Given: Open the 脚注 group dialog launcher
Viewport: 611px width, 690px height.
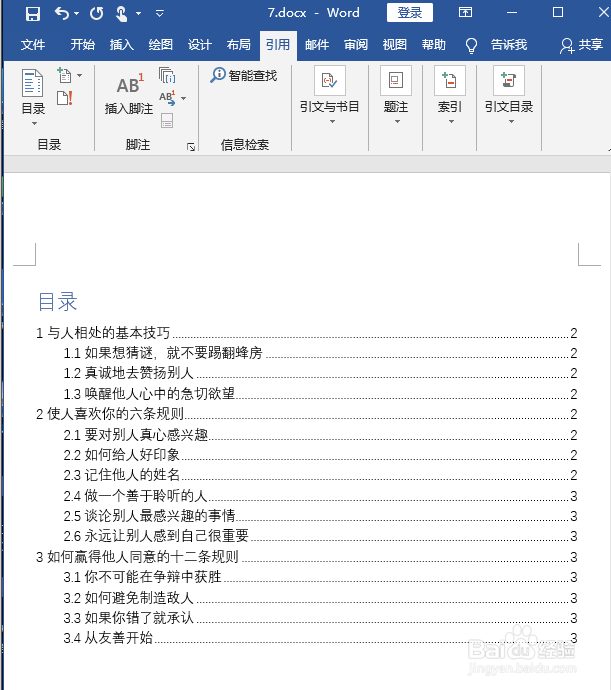Looking at the screenshot, I should tap(191, 147).
